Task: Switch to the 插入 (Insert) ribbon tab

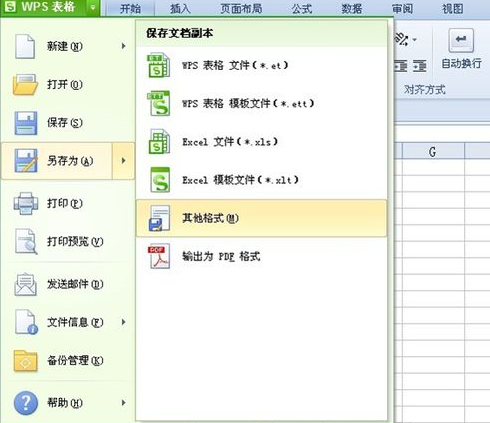Action: [x=180, y=8]
